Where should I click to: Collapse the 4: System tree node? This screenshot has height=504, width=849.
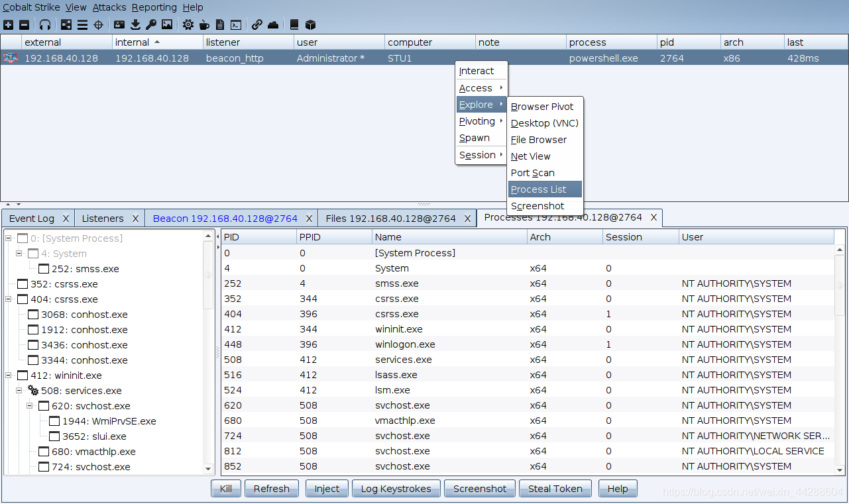pos(19,254)
